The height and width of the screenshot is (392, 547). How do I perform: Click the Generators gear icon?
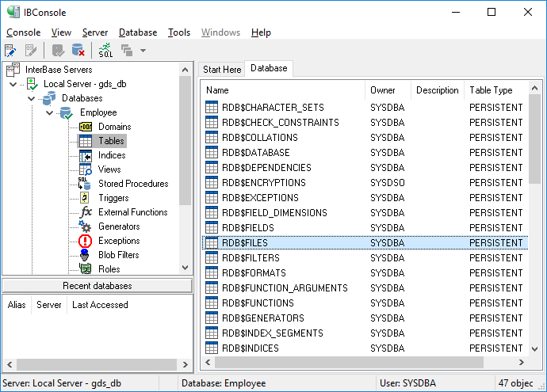(x=86, y=226)
